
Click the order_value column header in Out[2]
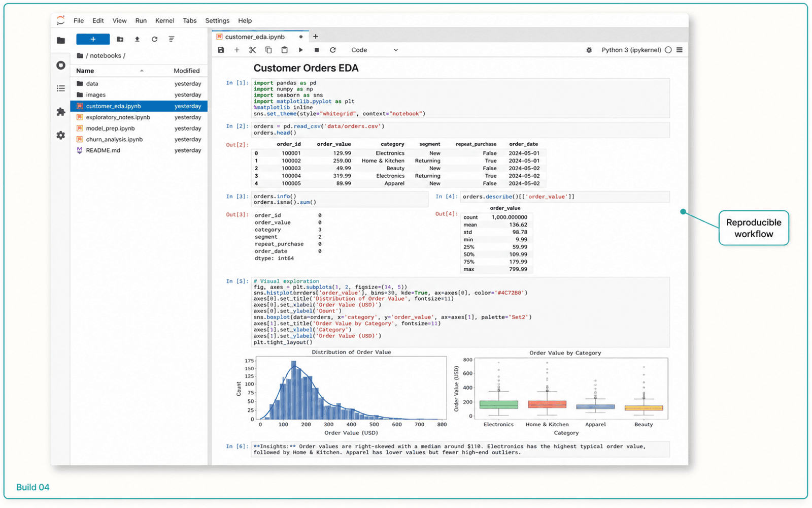pos(334,144)
